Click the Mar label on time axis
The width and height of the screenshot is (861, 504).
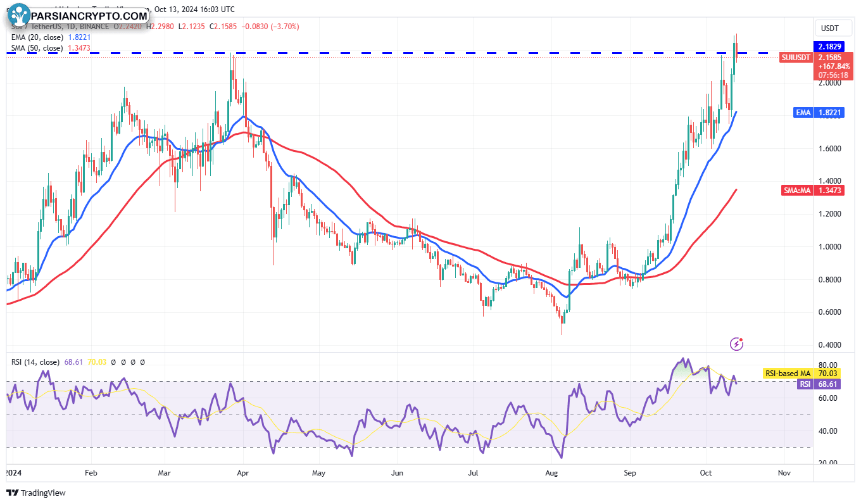coord(165,472)
